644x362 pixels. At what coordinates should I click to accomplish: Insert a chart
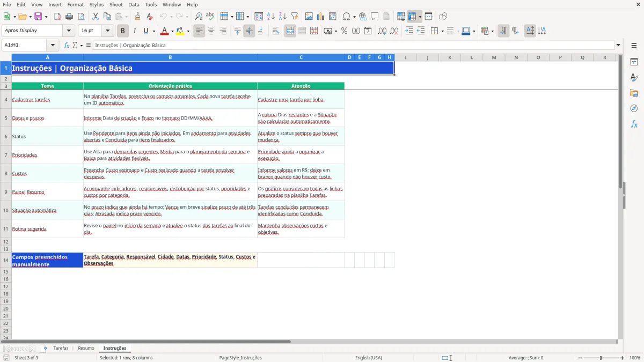pos(321,17)
